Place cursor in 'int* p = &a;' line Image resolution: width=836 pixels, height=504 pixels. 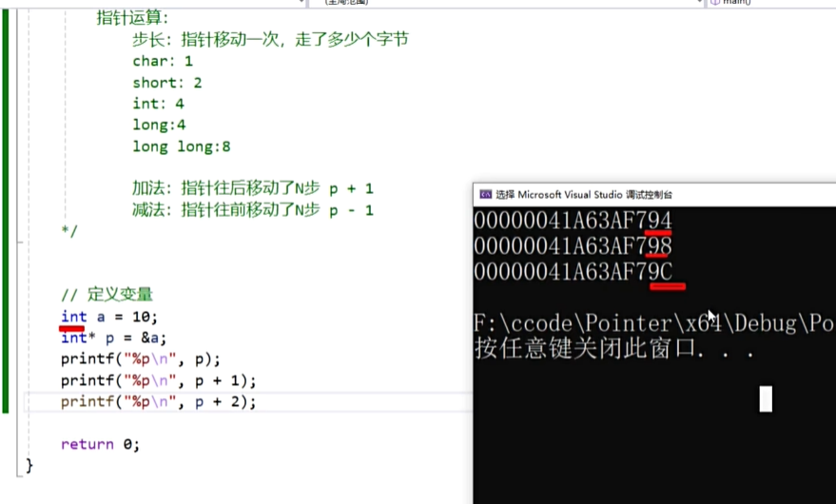[113, 339]
